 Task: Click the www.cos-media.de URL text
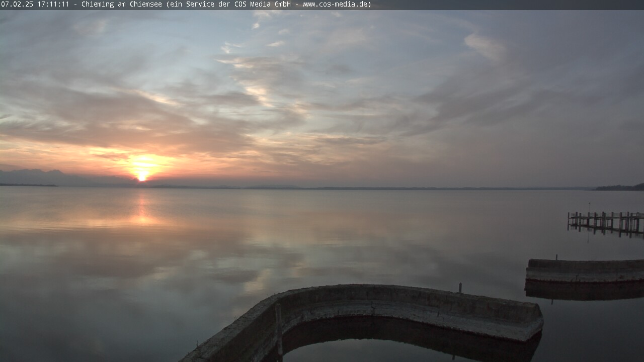(x=335, y=5)
